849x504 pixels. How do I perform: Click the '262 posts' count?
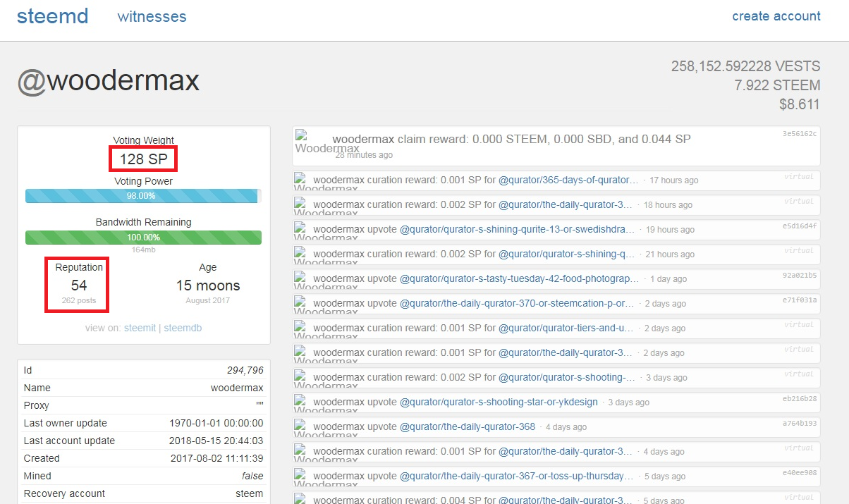coord(79,301)
